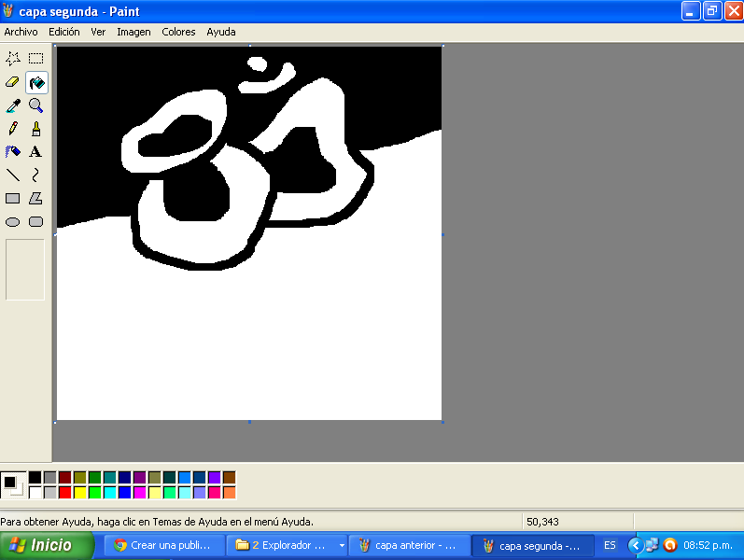Select the hot pink swatch
The width and height of the screenshot is (744, 560).
click(x=215, y=493)
